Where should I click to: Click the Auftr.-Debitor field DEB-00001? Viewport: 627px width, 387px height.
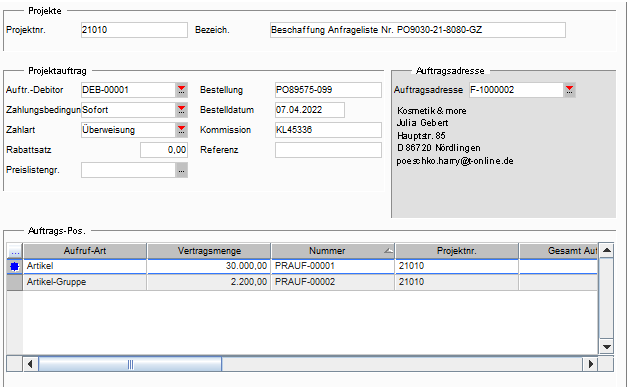pos(128,90)
